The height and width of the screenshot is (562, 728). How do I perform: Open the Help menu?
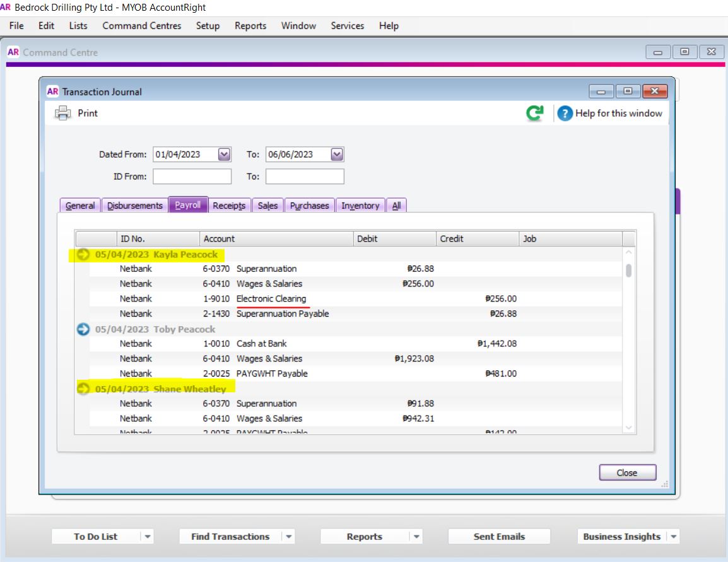pyautogui.click(x=389, y=25)
